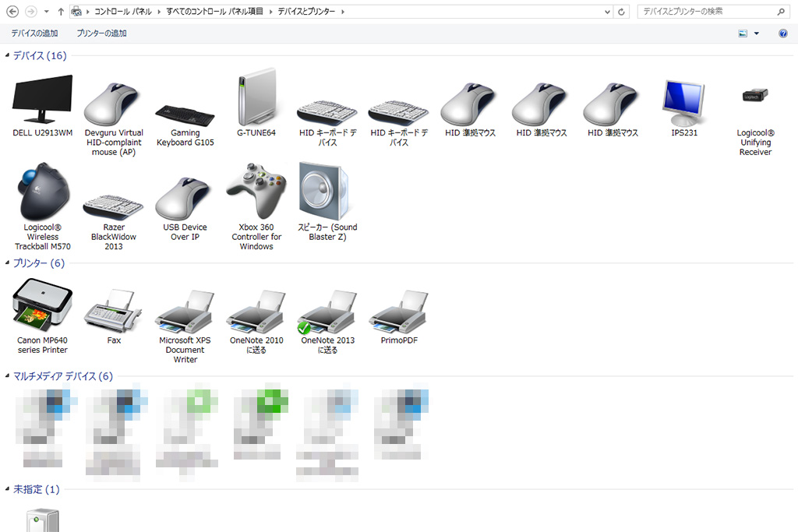798x532 pixels.
Task: Collapse the マルチメディア デバイス (6) group
Action: pos(7,376)
